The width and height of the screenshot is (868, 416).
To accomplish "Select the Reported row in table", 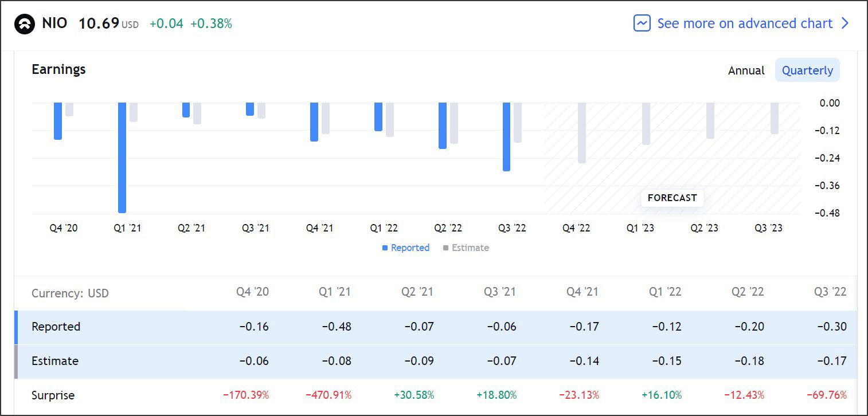I will click(x=56, y=327).
